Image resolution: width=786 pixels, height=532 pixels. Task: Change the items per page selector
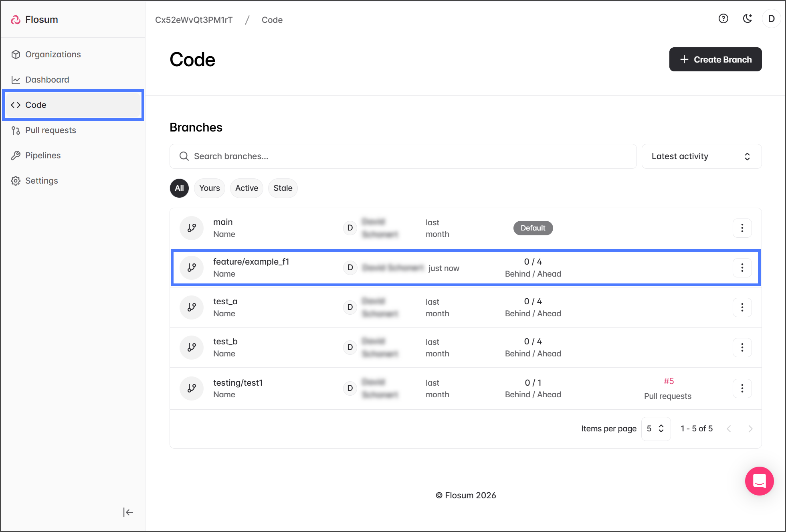pyautogui.click(x=655, y=429)
